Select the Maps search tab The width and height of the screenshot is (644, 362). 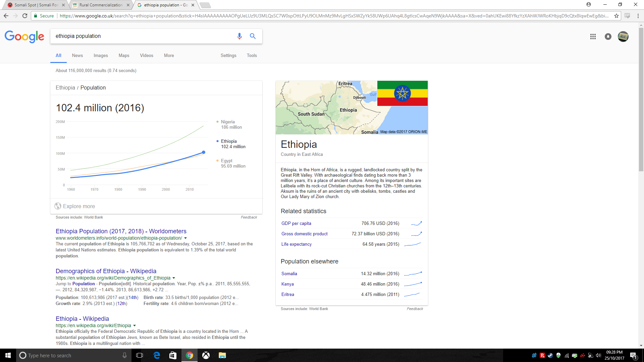(x=124, y=56)
